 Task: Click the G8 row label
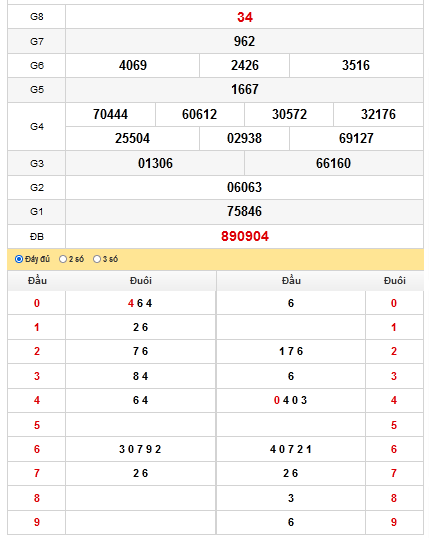pyautogui.click(x=37, y=17)
